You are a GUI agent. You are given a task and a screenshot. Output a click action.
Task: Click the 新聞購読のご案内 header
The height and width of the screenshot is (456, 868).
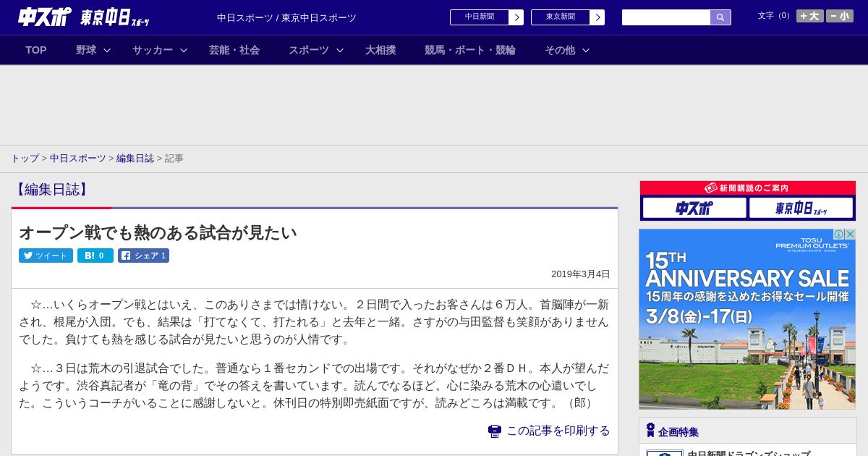click(x=747, y=187)
